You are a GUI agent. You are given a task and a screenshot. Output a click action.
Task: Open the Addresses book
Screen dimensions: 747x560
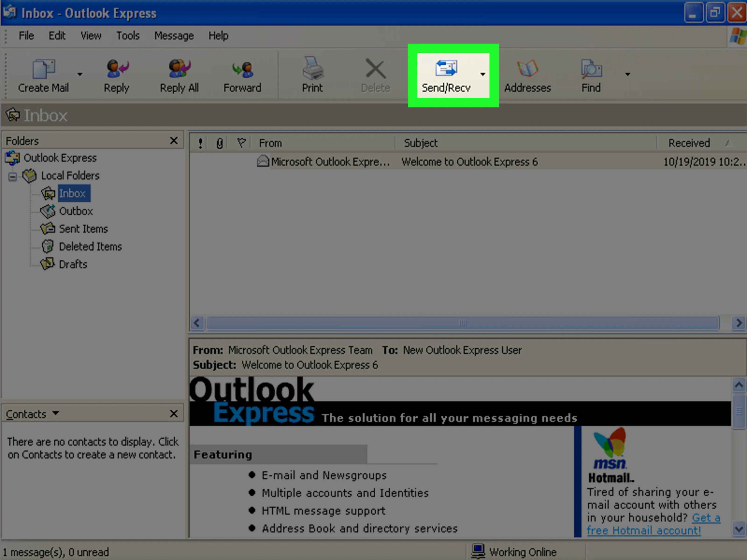(x=528, y=76)
